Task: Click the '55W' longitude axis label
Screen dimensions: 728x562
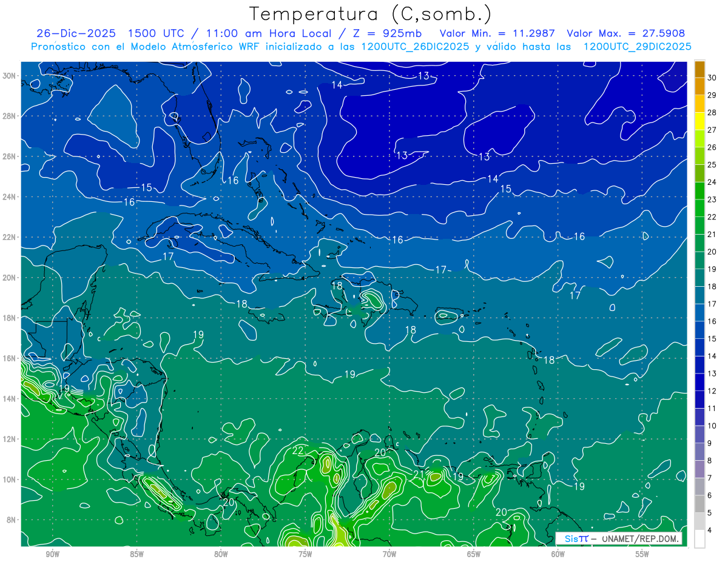Action: coord(642,554)
